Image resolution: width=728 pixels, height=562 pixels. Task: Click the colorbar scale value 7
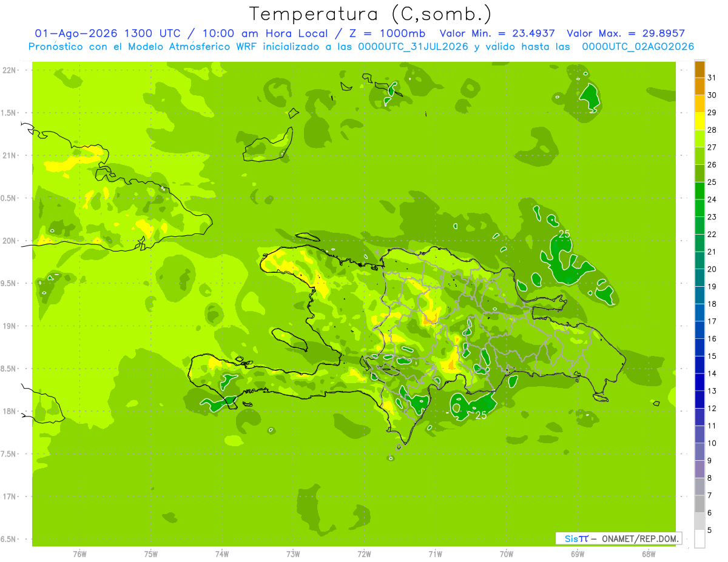[x=710, y=495]
